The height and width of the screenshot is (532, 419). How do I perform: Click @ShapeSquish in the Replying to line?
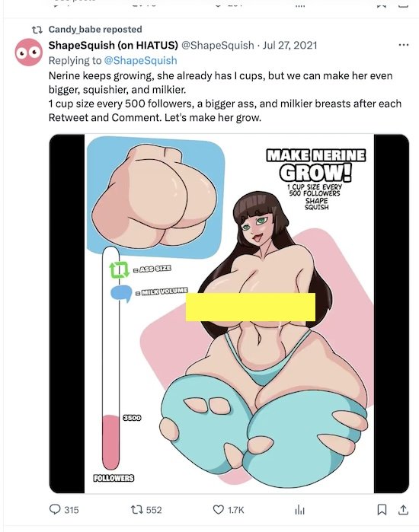140,60
